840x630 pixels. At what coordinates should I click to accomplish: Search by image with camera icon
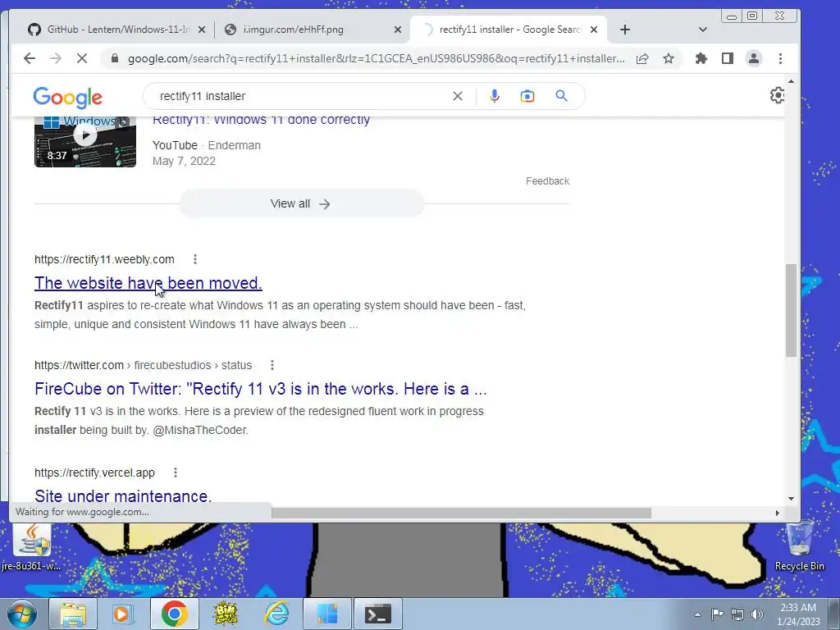(x=527, y=96)
